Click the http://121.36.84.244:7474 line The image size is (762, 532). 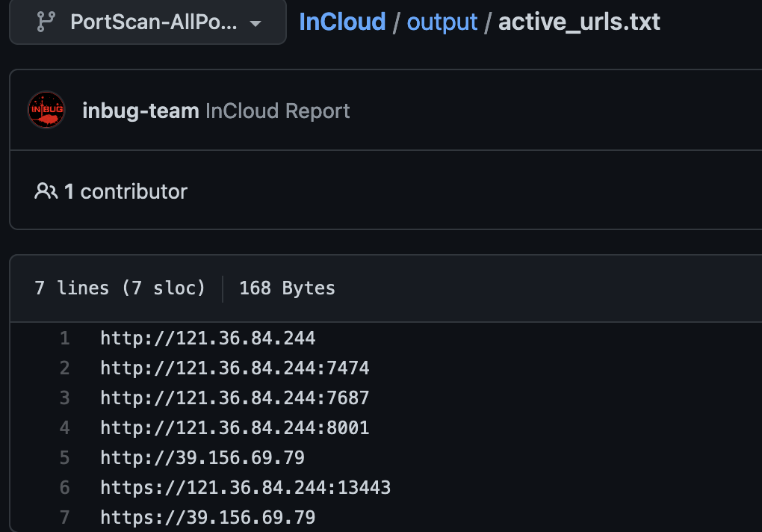click(235, 368)
